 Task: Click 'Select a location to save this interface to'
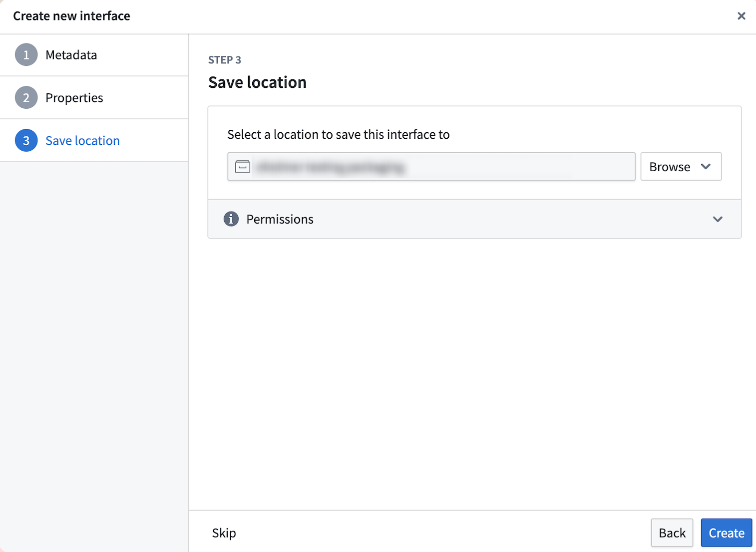(339, 135)
